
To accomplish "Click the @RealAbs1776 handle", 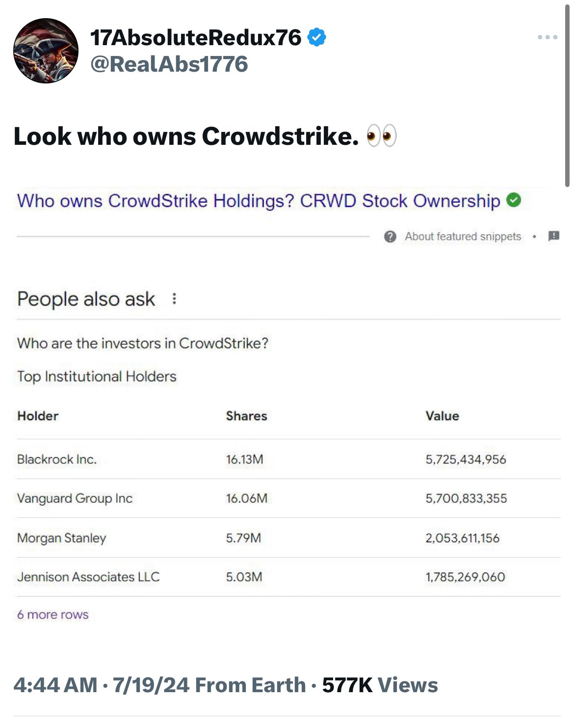I will click(x=169, y=64).
